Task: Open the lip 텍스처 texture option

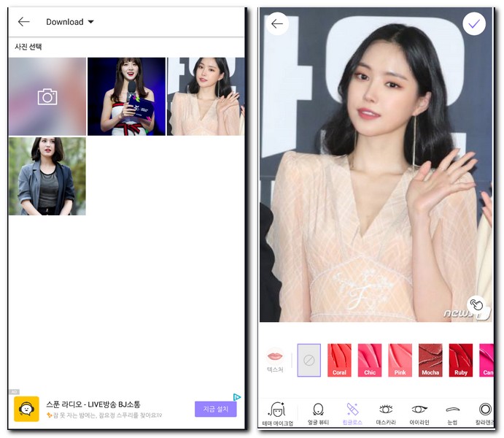Action: tap(275, 360)
